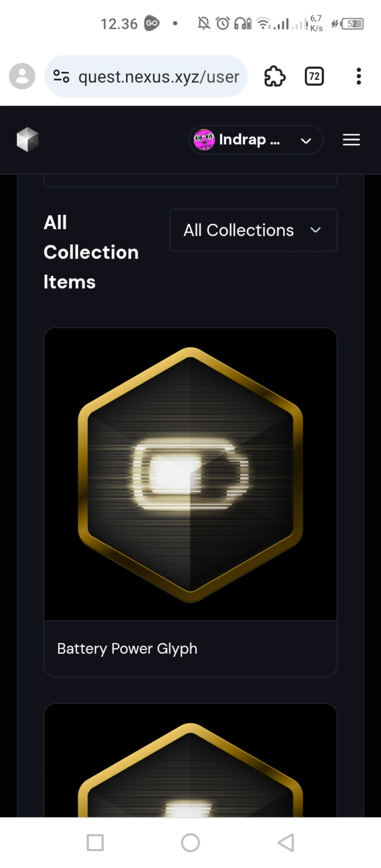
Task: Click the chevron inside the All Collections box
Action: click(x=315, y=230)
